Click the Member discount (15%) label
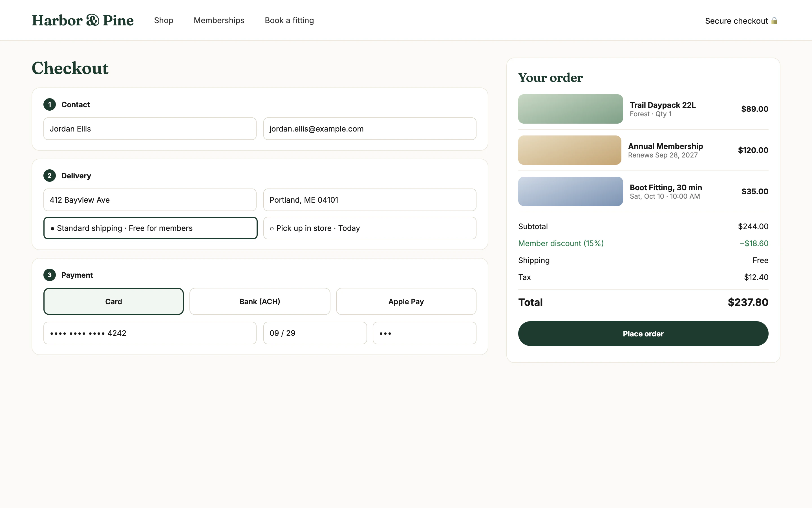The width and height of the screenshot is (812, 508). [x=561, y=243]
